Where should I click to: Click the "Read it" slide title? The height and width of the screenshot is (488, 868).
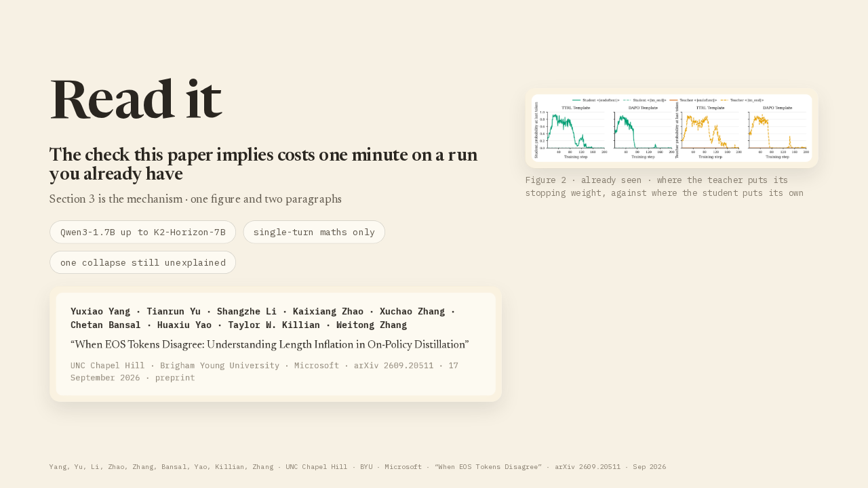click(x=136, y=100)
